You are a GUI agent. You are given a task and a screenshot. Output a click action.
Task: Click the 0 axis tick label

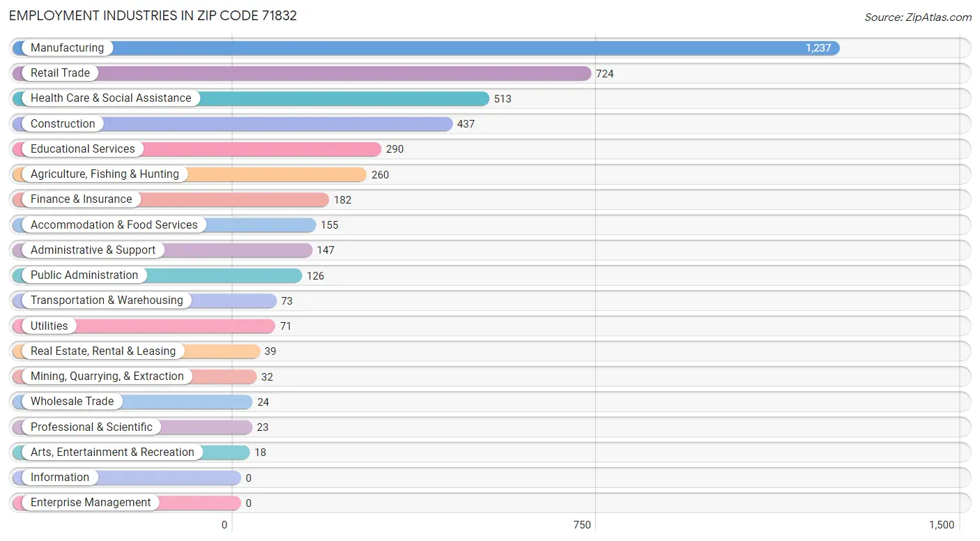point(224,525)
